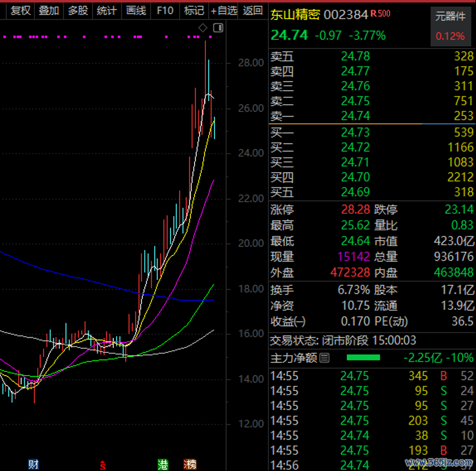Open the 多股 multi-stock view
This screenshot has height=471, width=476.
[x=78, y=11]
